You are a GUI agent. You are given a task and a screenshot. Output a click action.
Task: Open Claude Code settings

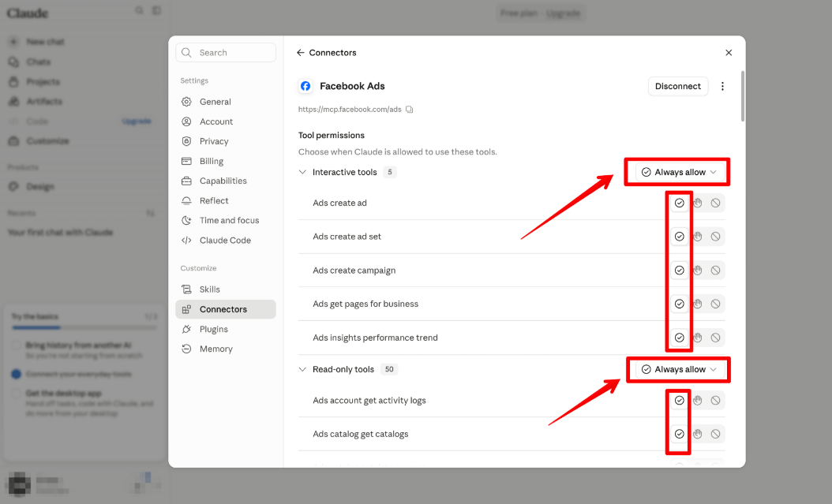[x=226, y=240]
